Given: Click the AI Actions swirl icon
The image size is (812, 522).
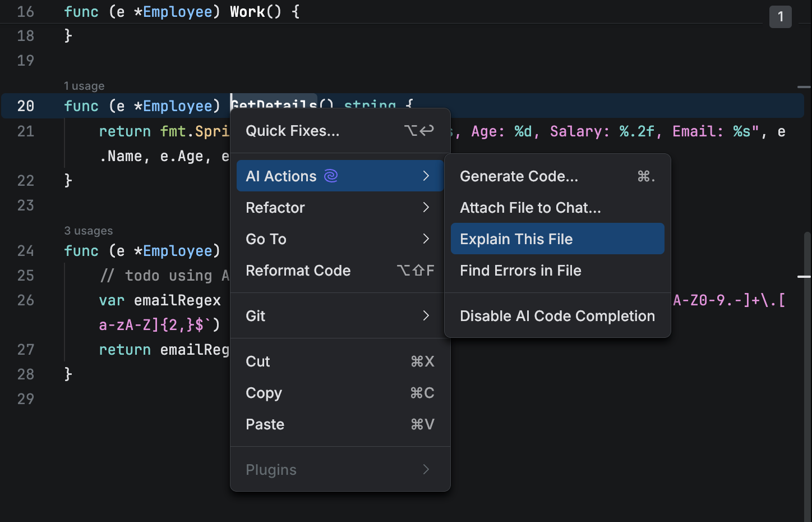Looking at the screenshot, I should 332,176.
